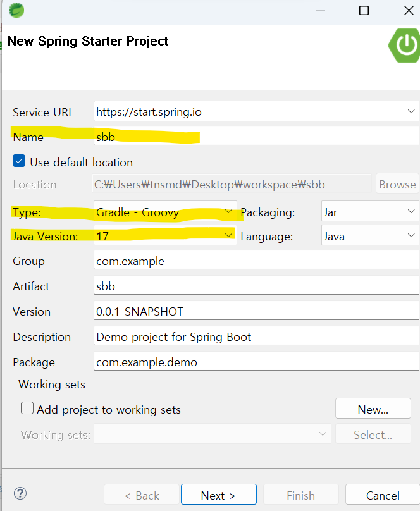
Task: Click the Working sets group label
Action: [x=52, y=385]
